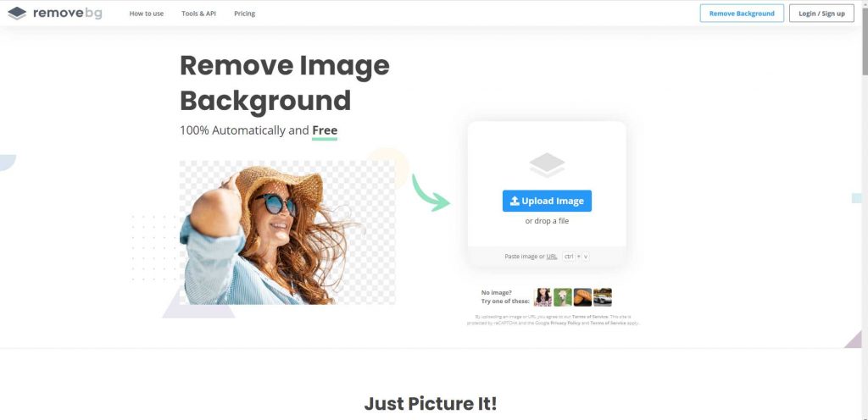Viewport: 868px width, 420px height.
Task: Click the removebg wordmark text
Action: [68, 14]
